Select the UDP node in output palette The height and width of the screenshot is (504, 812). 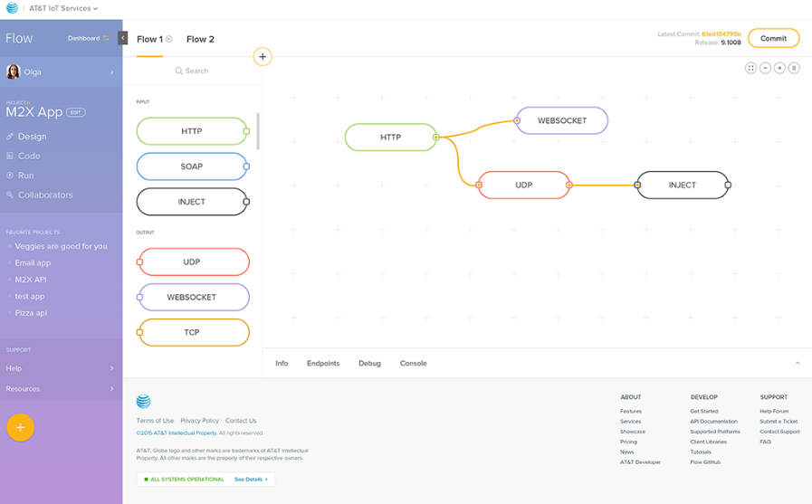193,262
